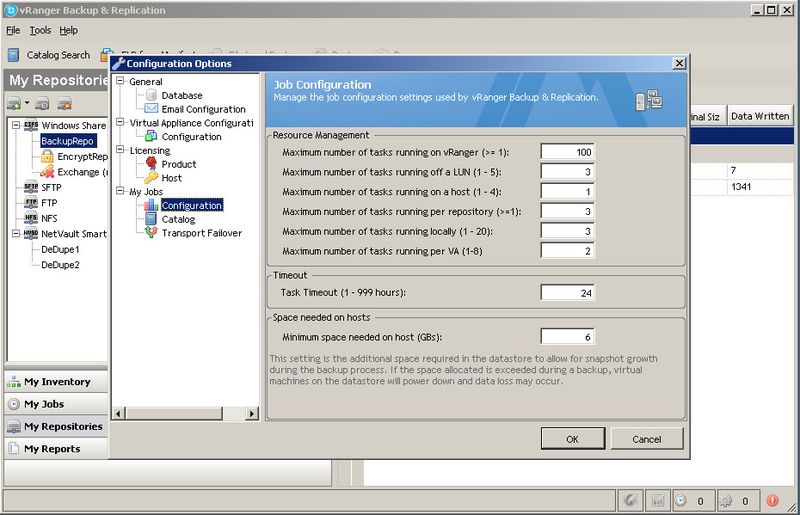The height and width of the screenshot is (515, 800).
Task: Edit max tasks off a LUN field
Action: pyautogui.click(x=567, y=172)
